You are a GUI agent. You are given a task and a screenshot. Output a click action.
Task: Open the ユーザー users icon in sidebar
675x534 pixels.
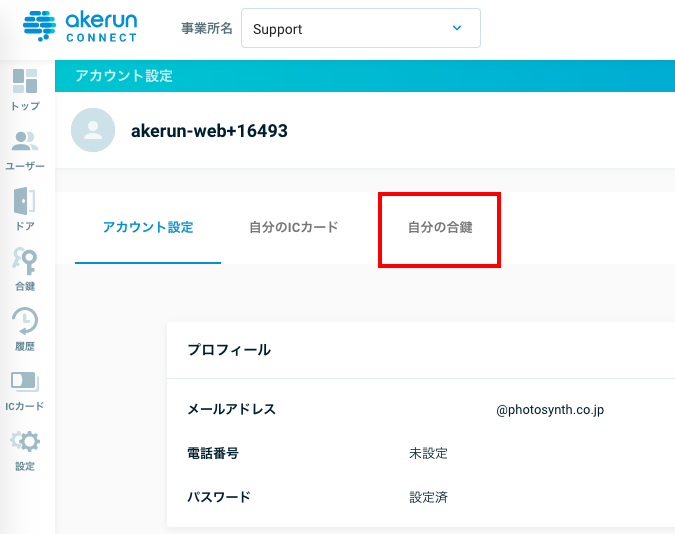click(x=25, y=141)
